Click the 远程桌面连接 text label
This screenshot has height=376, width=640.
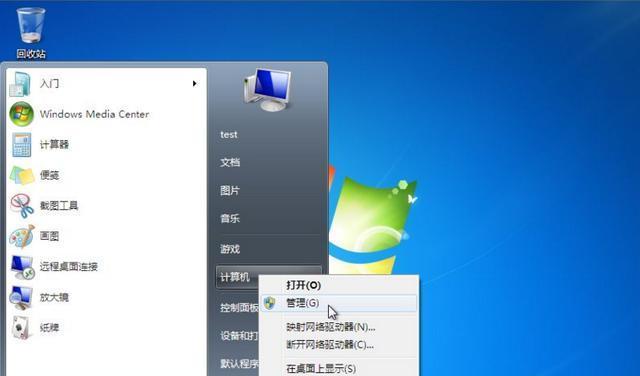69,267
